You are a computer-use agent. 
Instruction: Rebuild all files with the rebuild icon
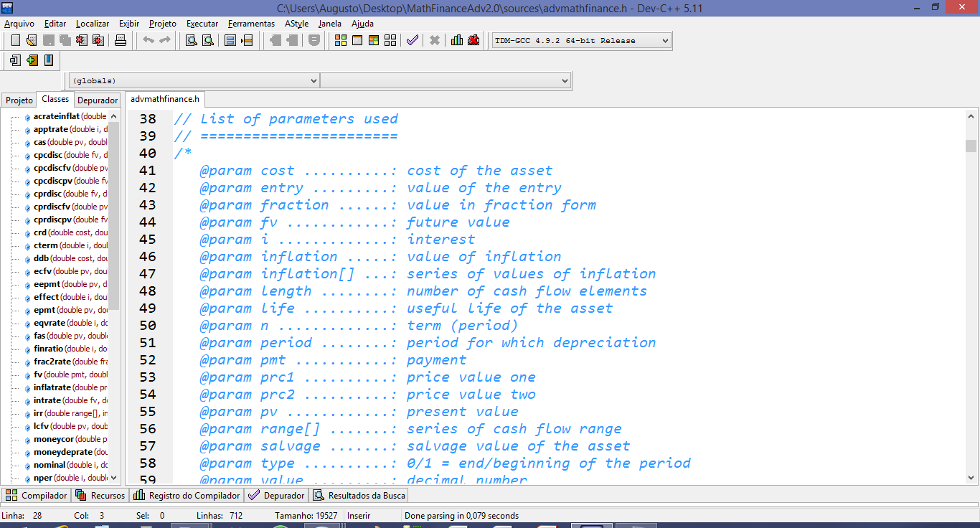(390, 40)
